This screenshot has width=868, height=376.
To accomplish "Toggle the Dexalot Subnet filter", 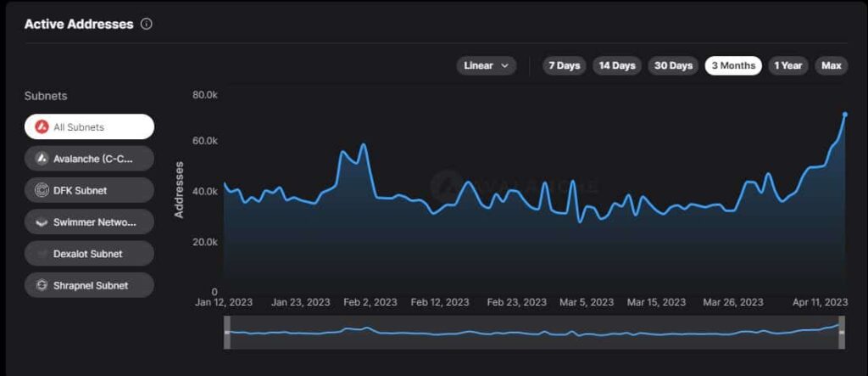I will 89,254.
